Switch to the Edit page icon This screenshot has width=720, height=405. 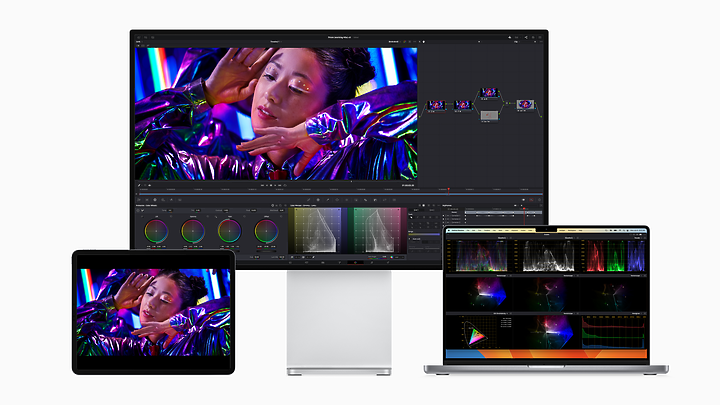tap(323, 263)
